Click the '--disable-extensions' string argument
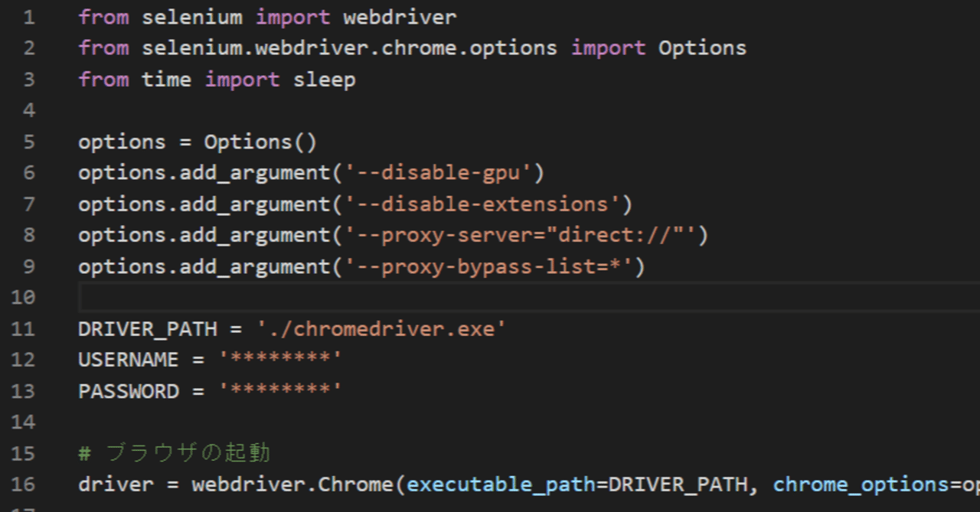The image size is (980, 512). pos(482,204)
